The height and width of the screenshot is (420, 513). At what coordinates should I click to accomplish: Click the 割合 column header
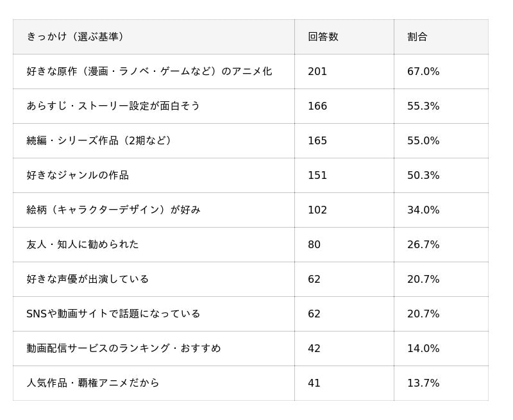tap(417, 37)
